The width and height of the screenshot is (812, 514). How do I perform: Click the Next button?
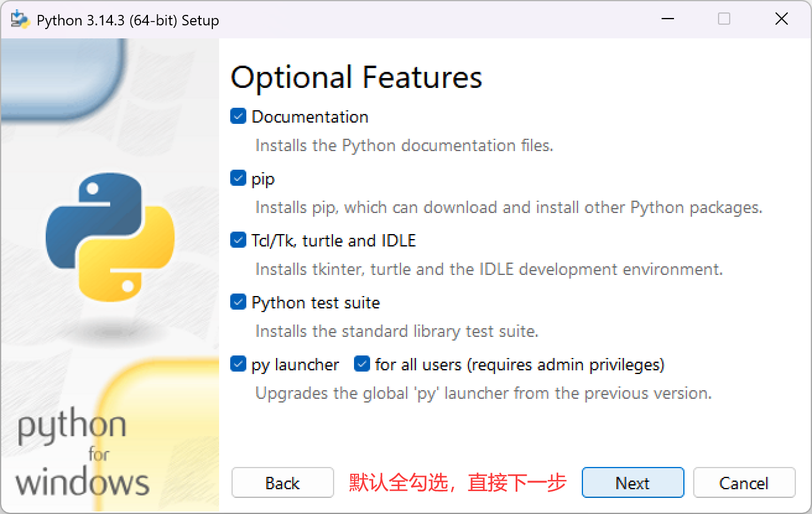coord(633,483)
